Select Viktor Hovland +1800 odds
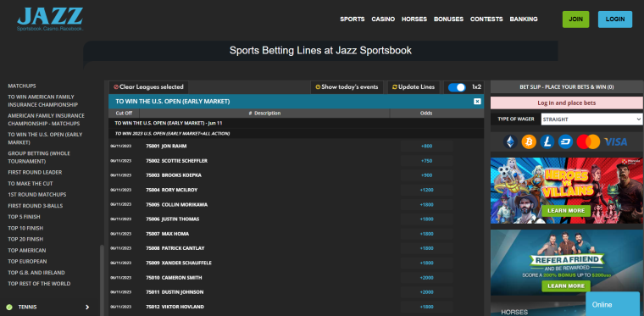Screen dimensions: 644x316 [426, 307]
